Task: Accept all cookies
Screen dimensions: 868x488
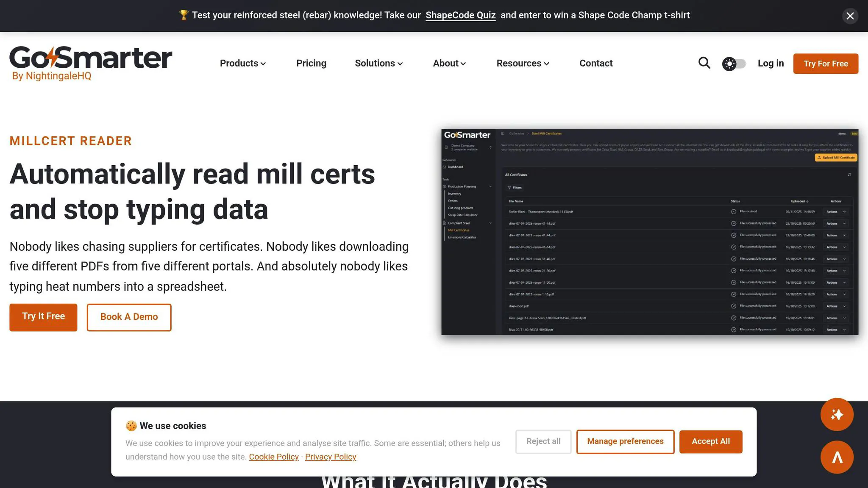Action: 711,441
